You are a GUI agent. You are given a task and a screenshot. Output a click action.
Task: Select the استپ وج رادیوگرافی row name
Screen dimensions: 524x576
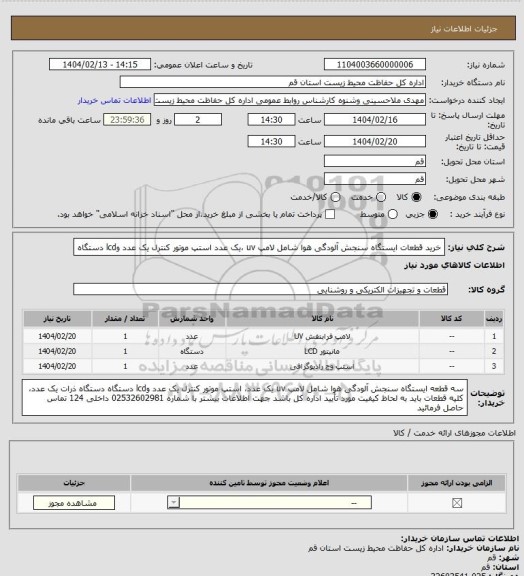[322, 367]
